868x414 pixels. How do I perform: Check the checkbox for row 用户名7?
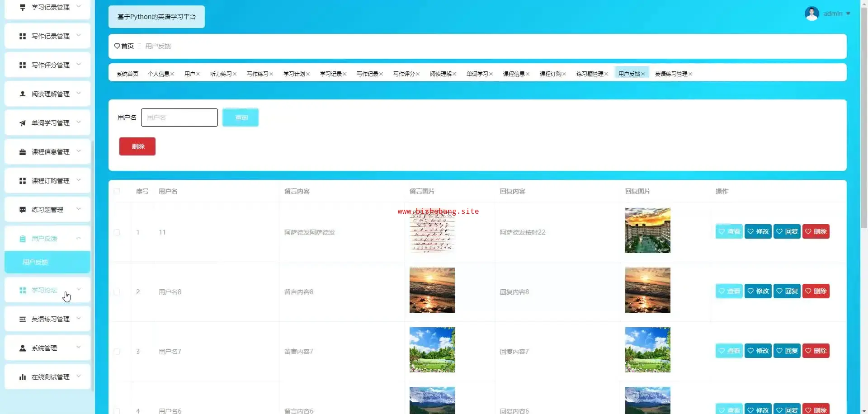point(117,352)
